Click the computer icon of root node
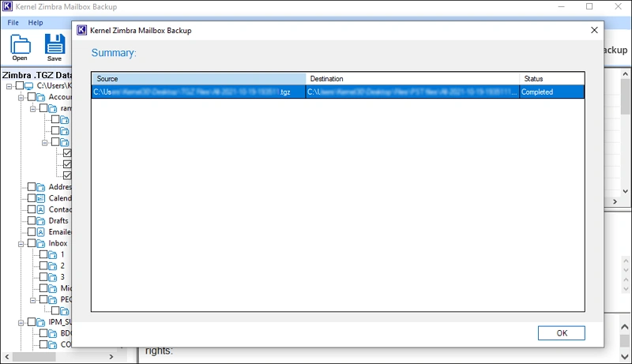 [x=28, y=86]
